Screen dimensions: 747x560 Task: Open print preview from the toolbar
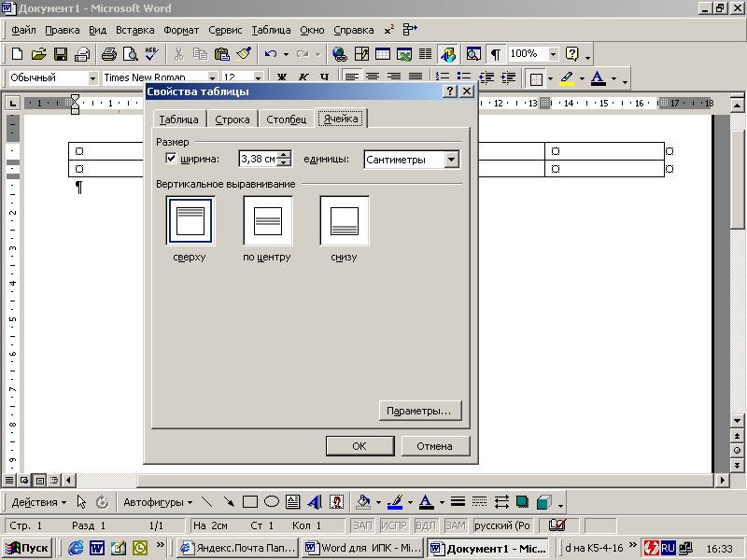(130, 54)
